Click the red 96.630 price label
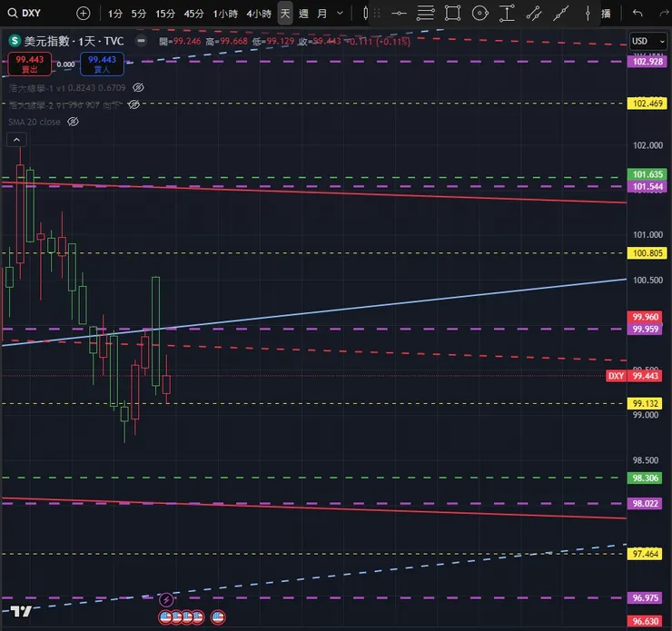 point(645,621)
